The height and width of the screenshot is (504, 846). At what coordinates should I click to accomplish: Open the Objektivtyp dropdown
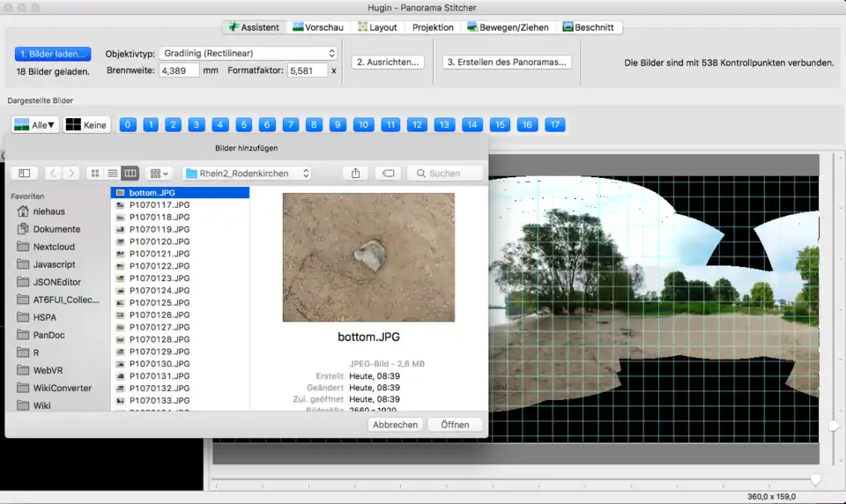tap(247, 54)
